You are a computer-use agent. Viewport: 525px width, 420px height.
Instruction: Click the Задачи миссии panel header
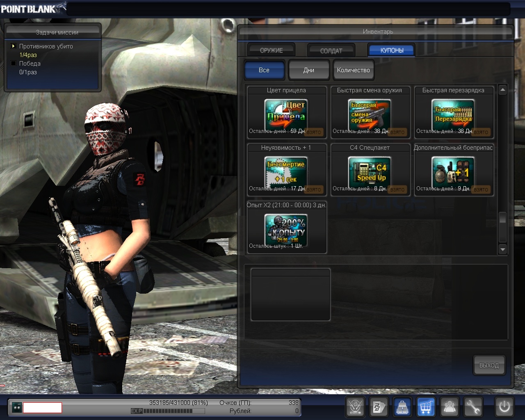(x=52, y=32)
